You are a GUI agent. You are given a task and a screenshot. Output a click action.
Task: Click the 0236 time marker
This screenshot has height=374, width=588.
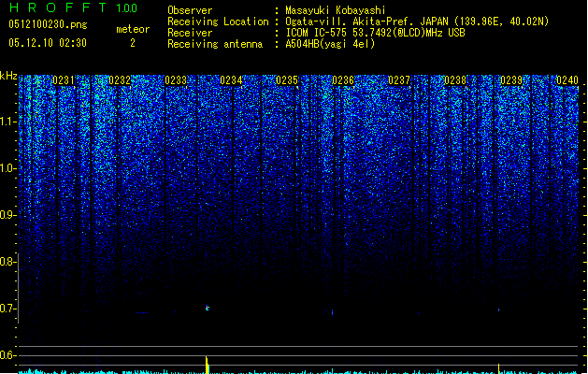(343, 80)
